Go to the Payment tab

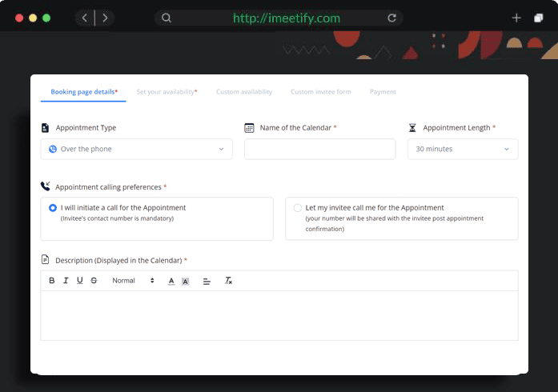click(x=383, y=92)
